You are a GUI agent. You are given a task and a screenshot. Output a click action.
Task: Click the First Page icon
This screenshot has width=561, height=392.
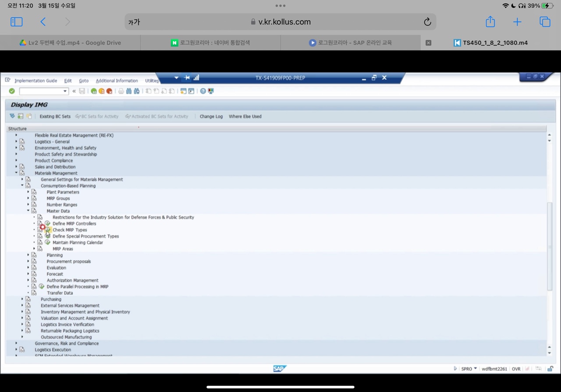(x=149, y=91)
